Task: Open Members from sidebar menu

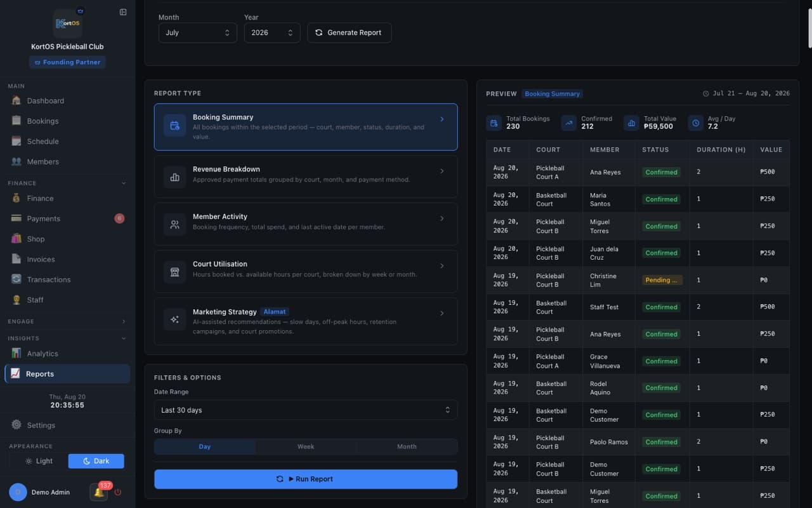Action: tap(67, 161)
